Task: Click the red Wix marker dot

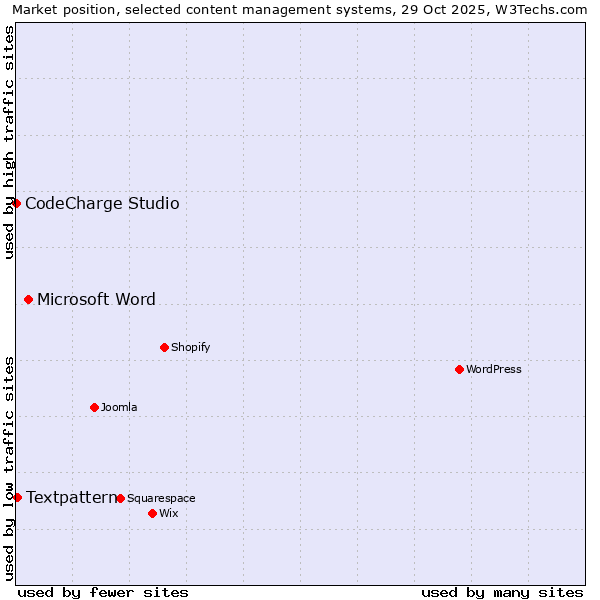Action: [x=152, y=513]
